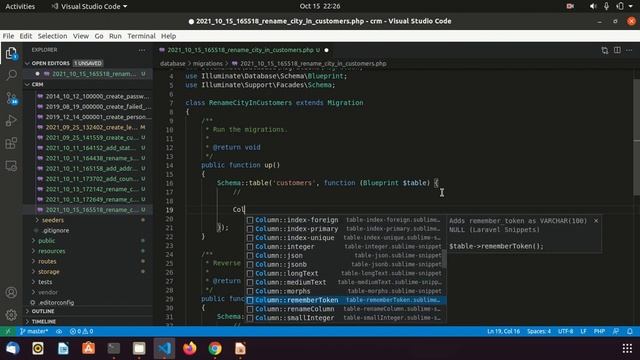Image resolution: width=640 pixels, height=360 pixels.
Task: Click the Rhythmbox icon in the dock
Action: [38, 348]
